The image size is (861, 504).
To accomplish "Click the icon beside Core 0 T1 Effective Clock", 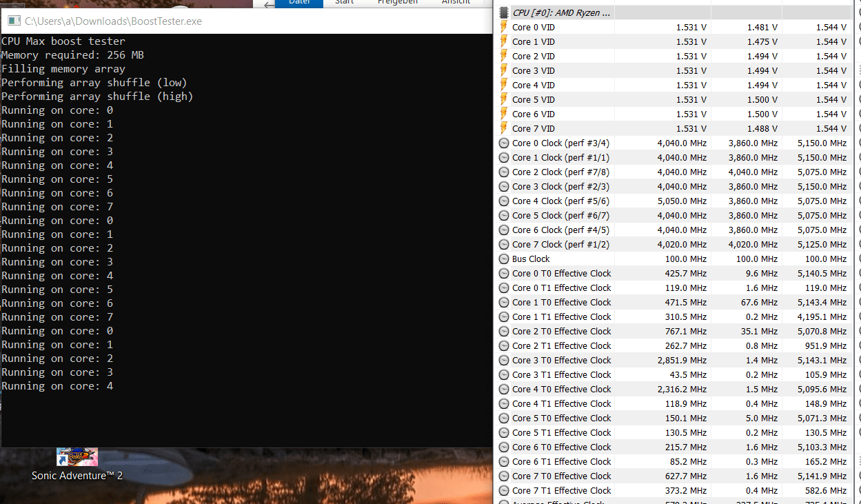I will coord(505,288).
